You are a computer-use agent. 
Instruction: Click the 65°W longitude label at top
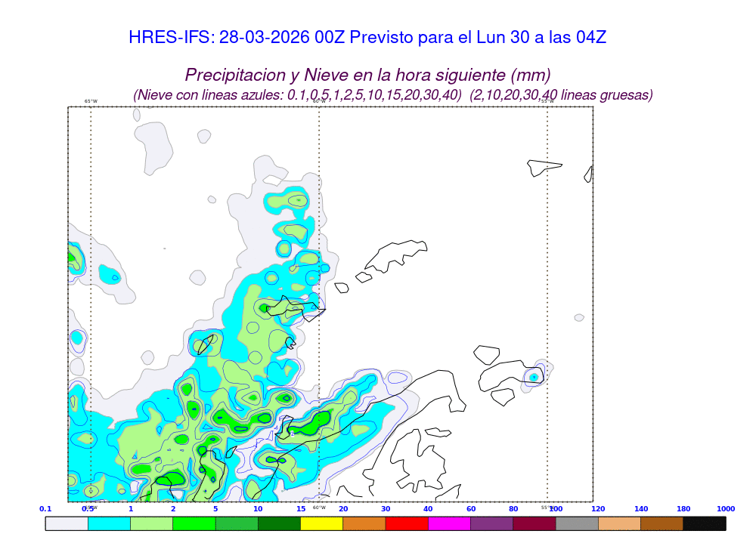[91, 101]
